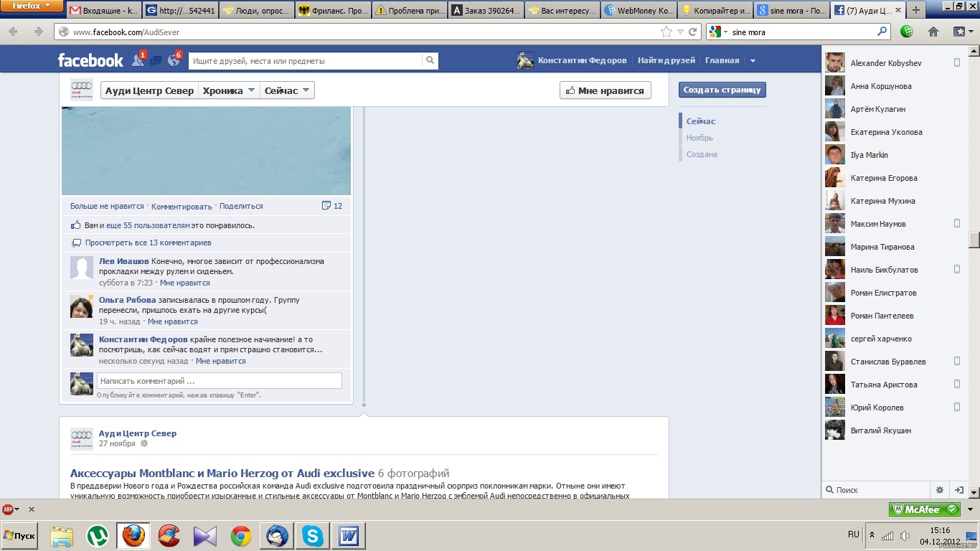Open chat settings gear icon
This screenshot has width=980, height=551.
coord(940,490)
